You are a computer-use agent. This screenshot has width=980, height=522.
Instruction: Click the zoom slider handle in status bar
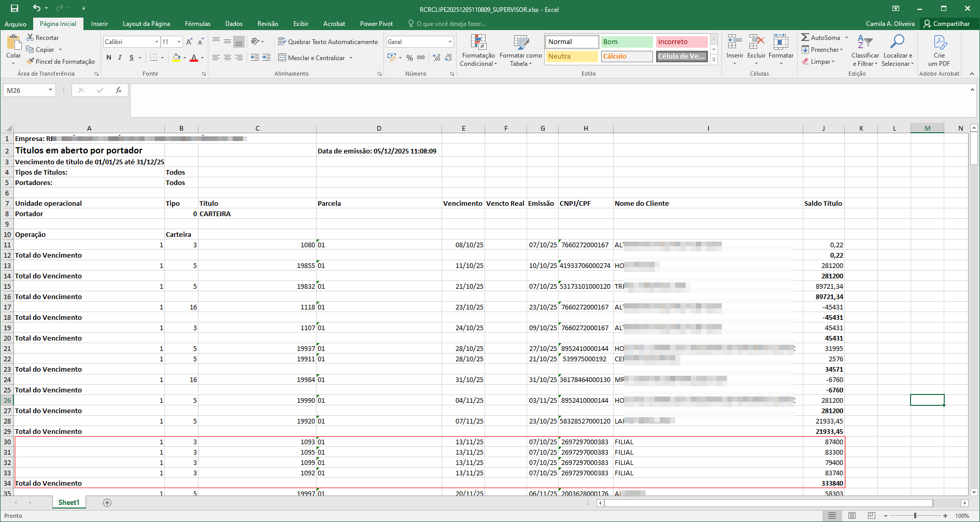point(915,516)
